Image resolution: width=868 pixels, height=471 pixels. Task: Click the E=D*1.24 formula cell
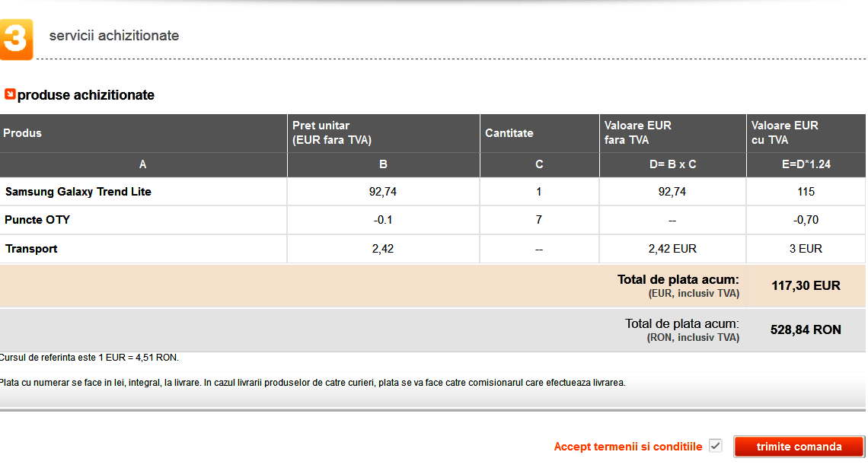806,164
